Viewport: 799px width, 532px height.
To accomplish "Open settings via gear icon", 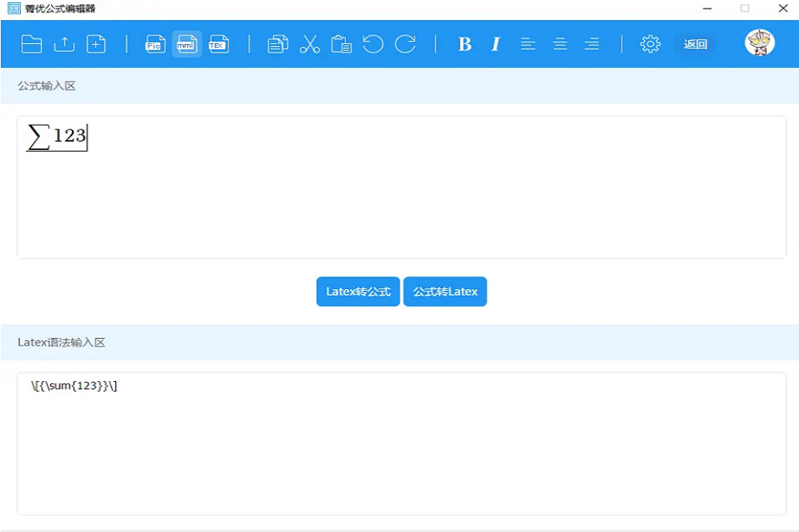I will point(650,44).
